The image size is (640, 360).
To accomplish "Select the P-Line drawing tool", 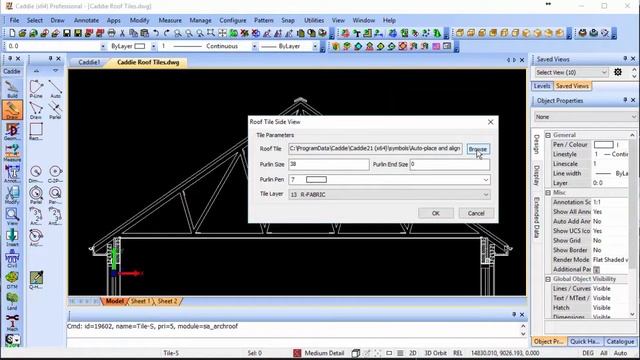I will point(36,89).
